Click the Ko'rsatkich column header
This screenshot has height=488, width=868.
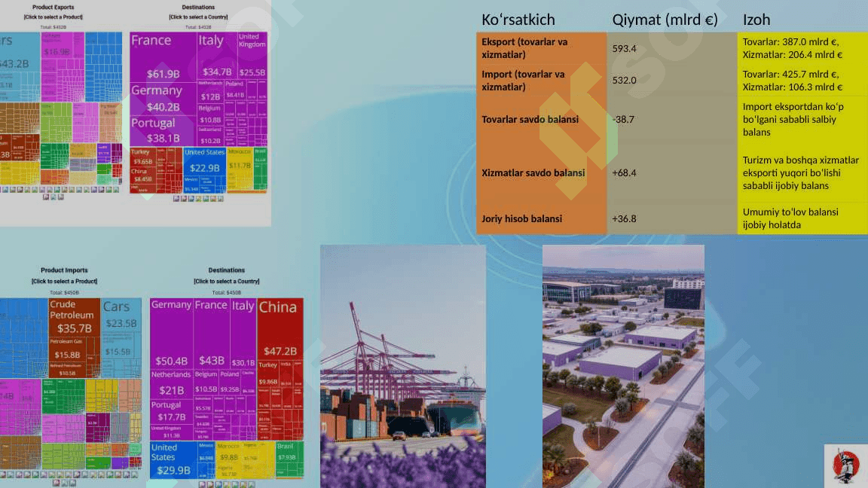(x=518, y=20)
